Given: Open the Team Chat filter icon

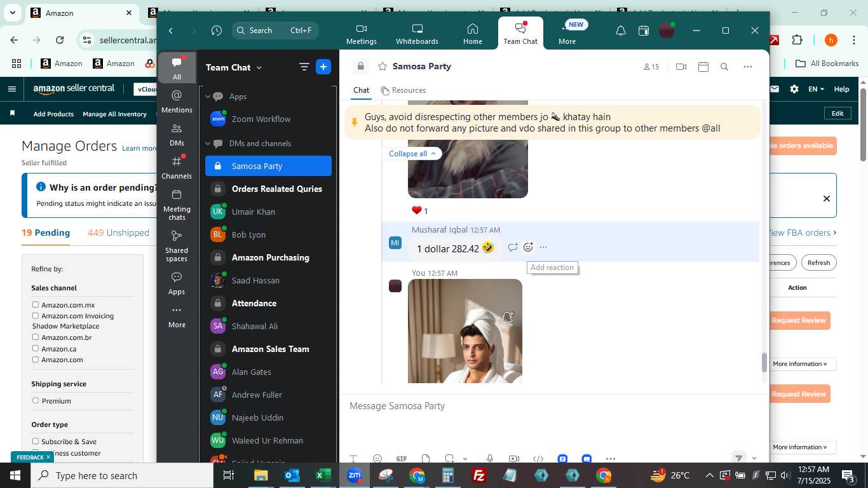Looking at the screenshot, I should pyautogui.click(x=304, y=67).
